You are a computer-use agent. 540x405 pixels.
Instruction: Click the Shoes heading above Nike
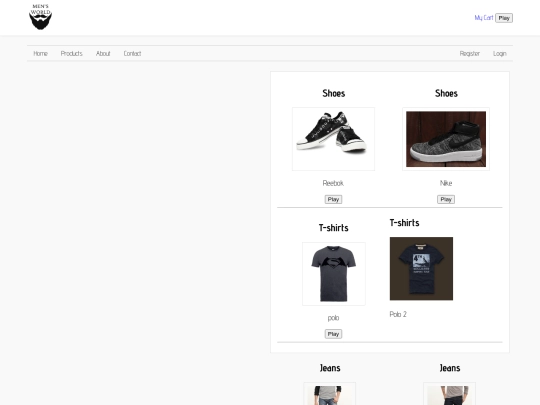[446, 93]
